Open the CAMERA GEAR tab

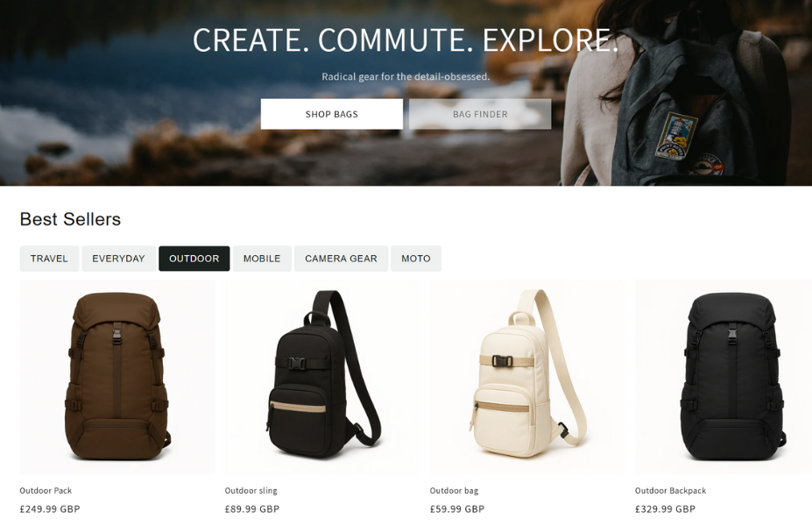click(342, 259)
